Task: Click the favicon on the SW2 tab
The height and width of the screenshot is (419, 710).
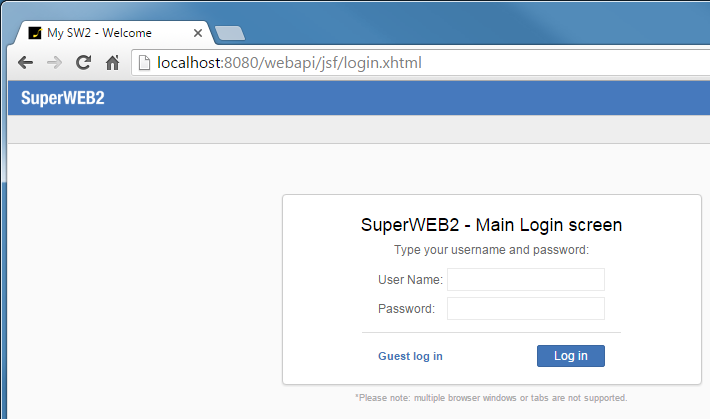Action: [35, 33]
